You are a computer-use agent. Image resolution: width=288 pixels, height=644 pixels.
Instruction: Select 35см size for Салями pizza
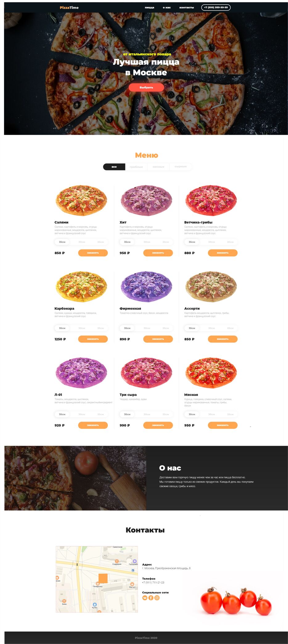click(62, 242)
